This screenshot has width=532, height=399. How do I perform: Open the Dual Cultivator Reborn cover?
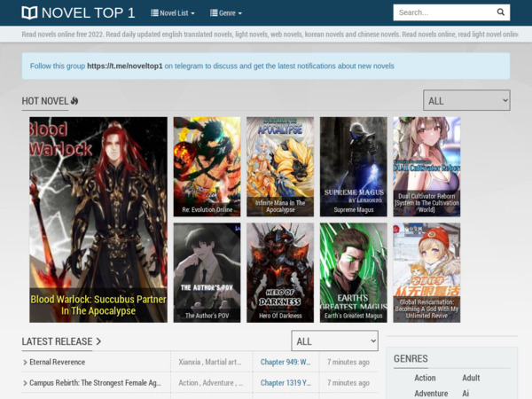[426, 167]
